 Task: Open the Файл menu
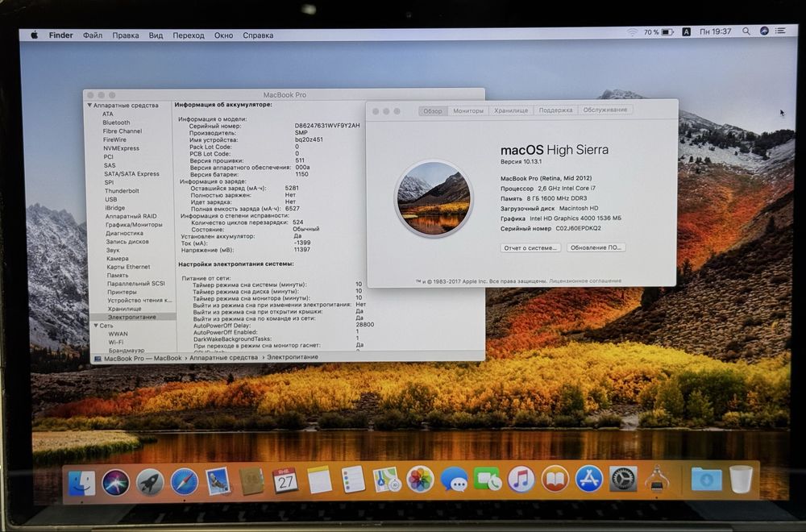pyautogui.click(x=93, y=35)
